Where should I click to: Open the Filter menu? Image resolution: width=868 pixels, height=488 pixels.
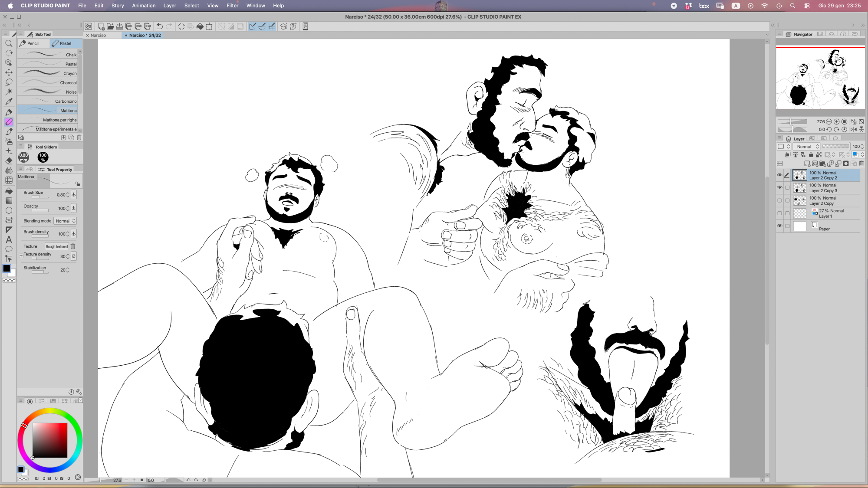coord(232,6)
